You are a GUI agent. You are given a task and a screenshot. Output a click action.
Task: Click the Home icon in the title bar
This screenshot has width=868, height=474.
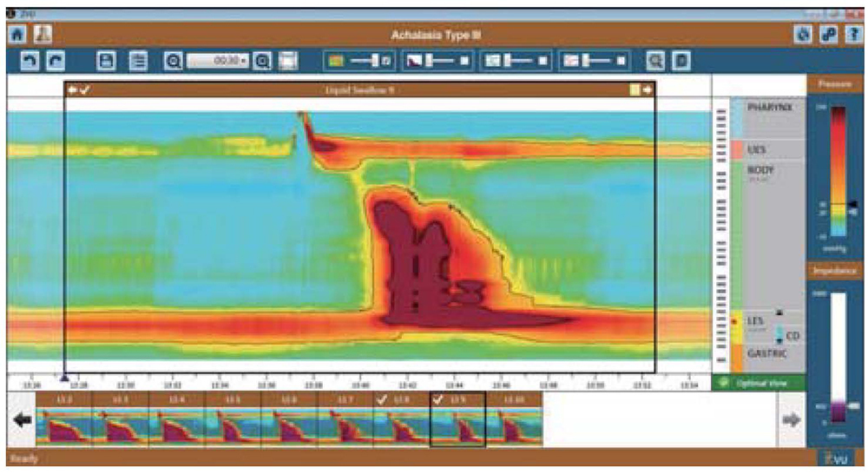(16, 35)
